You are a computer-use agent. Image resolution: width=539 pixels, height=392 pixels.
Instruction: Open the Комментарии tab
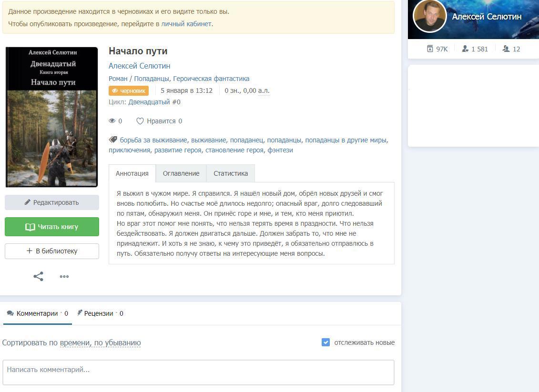click(x=38, y=313)
